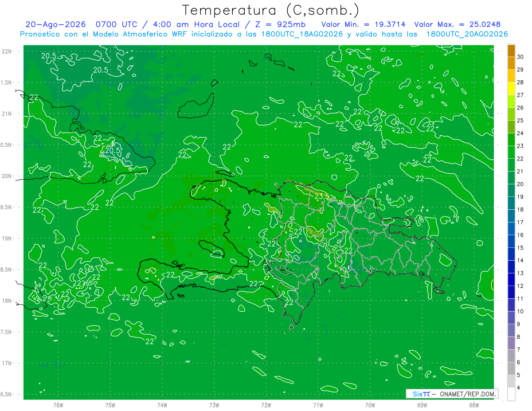
Task: Pick the orange legend swatch between 29 and 30
Action: pos(511,63)
